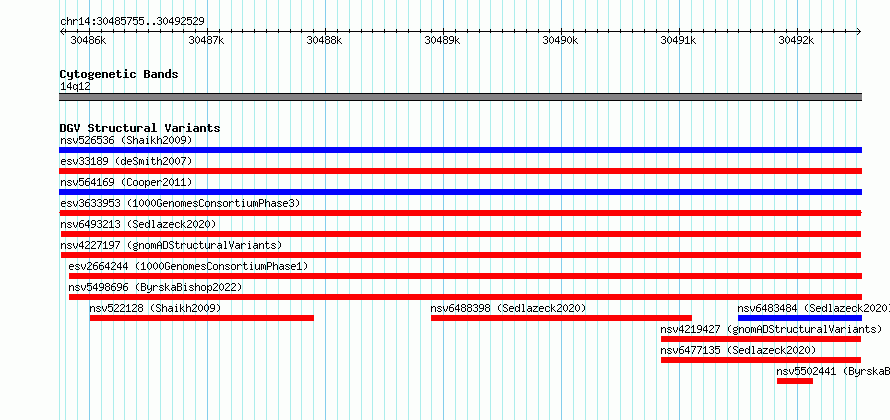Click the red nsv6493213 variant bar
890x420 pixels.
[x=461, y=234]
